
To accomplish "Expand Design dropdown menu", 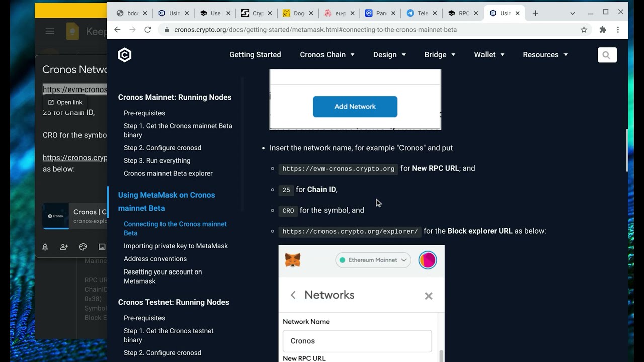I will pyautogui.click(x=389, y=55).
